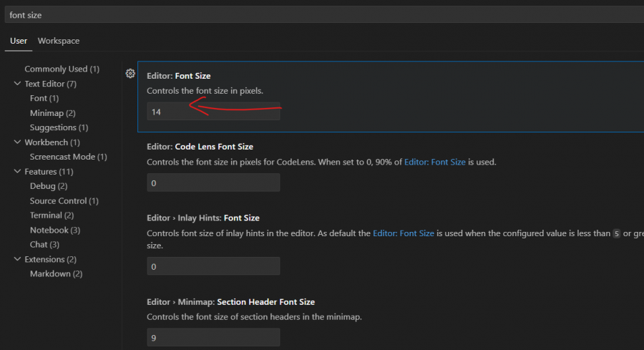
Task: Open Minimap settings category
Action: tap(52, 113)
